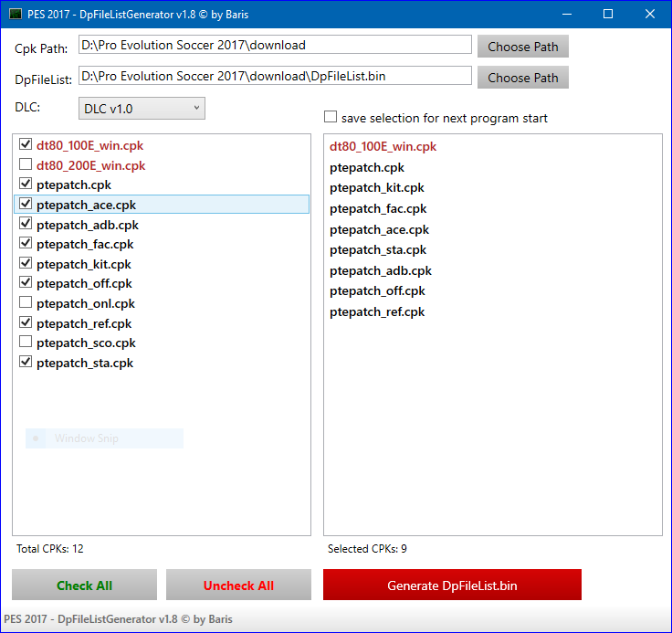The width and height of the screenshot is (672, 633).
Task: Maximize the DpFileListGenerator window
Action: (x=608, y=14)
